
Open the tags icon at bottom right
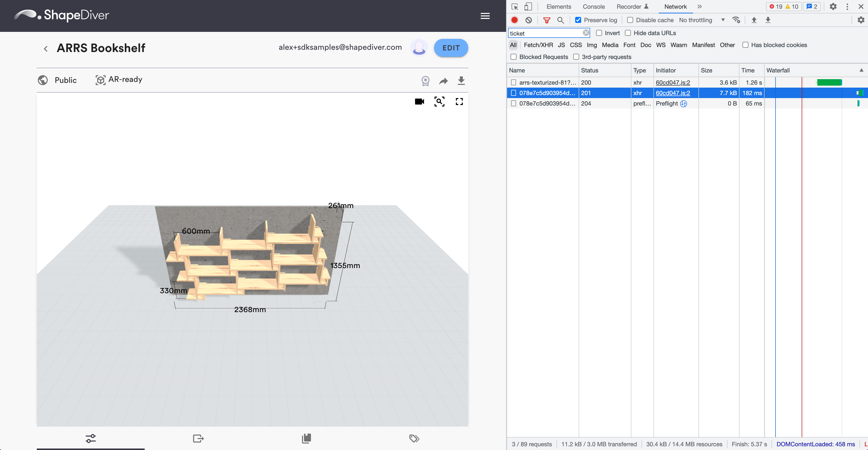coord(414,438)
